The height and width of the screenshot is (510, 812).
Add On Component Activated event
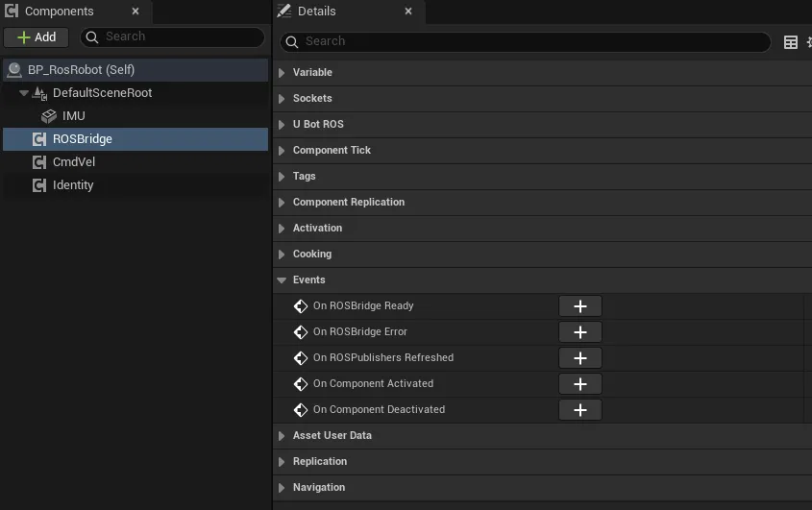click(x=580, y=383)
